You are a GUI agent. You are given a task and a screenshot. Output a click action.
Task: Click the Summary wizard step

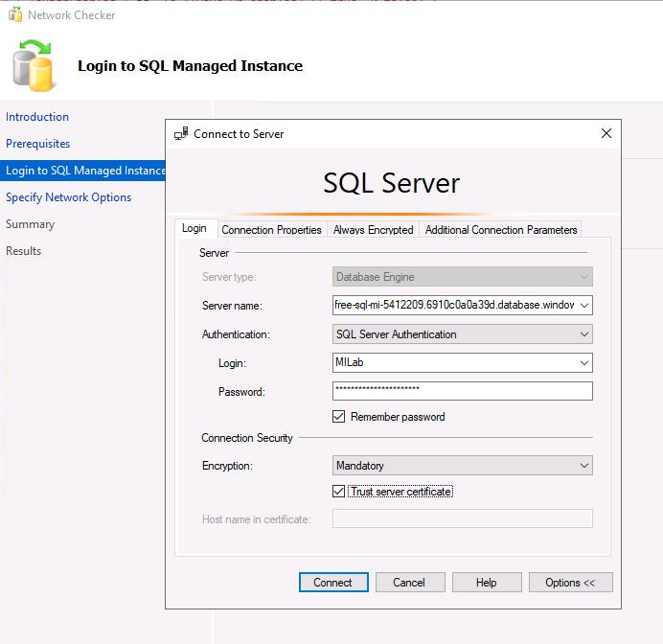coord(30,224)
